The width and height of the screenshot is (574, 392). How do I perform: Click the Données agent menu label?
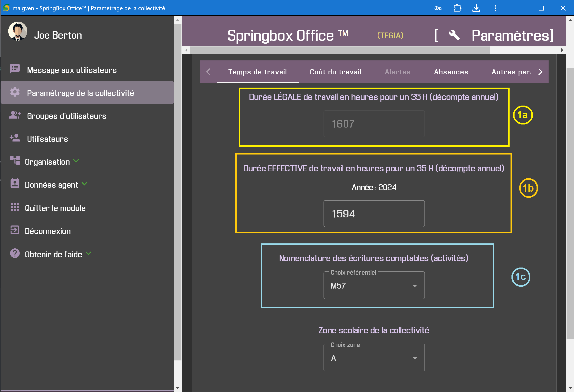pyautogui.click(x=51, y=185)
